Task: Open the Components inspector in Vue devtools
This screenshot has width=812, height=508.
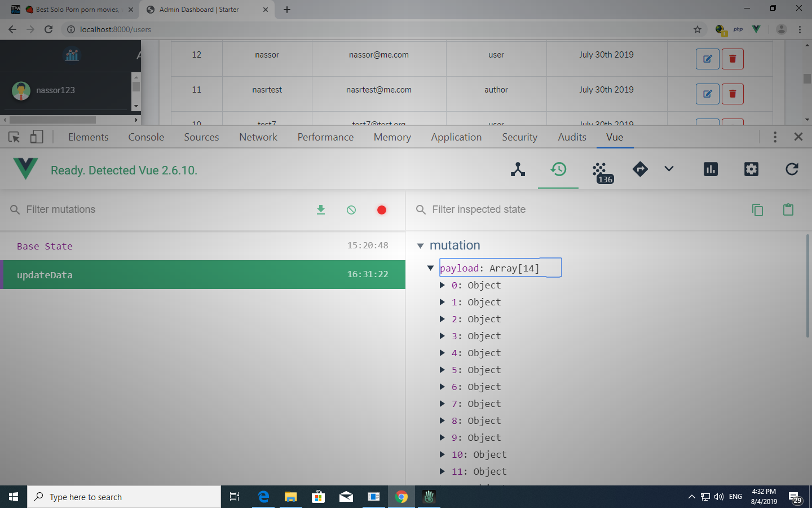Action: pyautogui.click(x=518, y=169)
